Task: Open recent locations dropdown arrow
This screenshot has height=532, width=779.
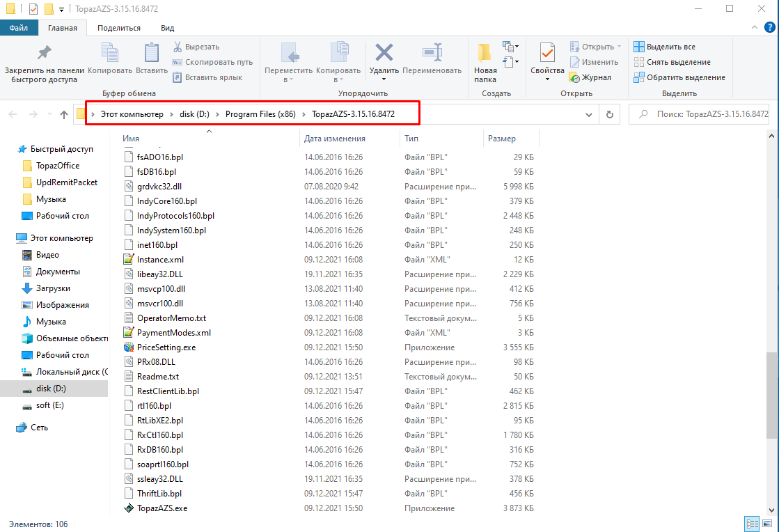Action: coord(49,114)
